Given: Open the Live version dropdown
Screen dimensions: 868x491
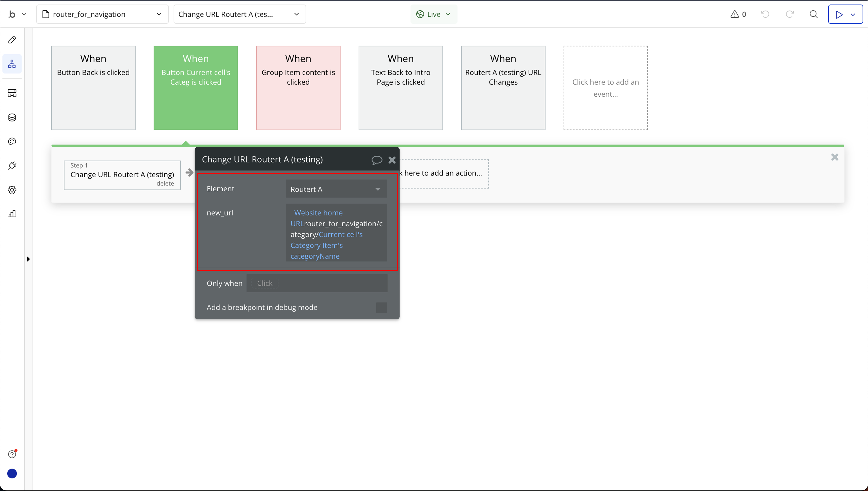Looking at the screenshot, I should 433,14.
